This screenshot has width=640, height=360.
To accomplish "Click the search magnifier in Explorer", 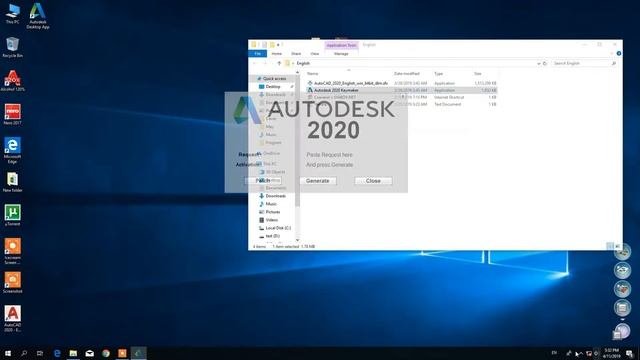I will (x=613, y=63).
